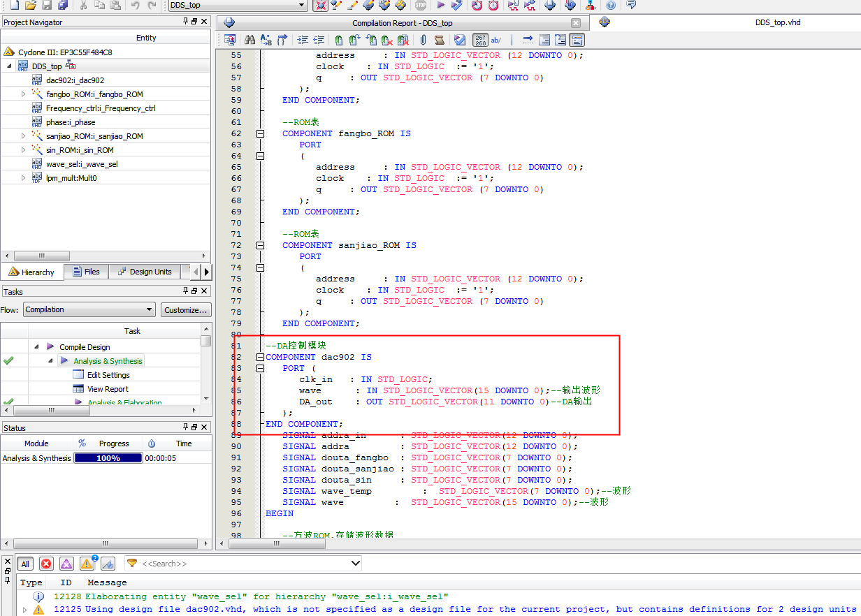861x616 pixels.
Task: Switch to the Hierarchy tab
Action: [32, 272]
